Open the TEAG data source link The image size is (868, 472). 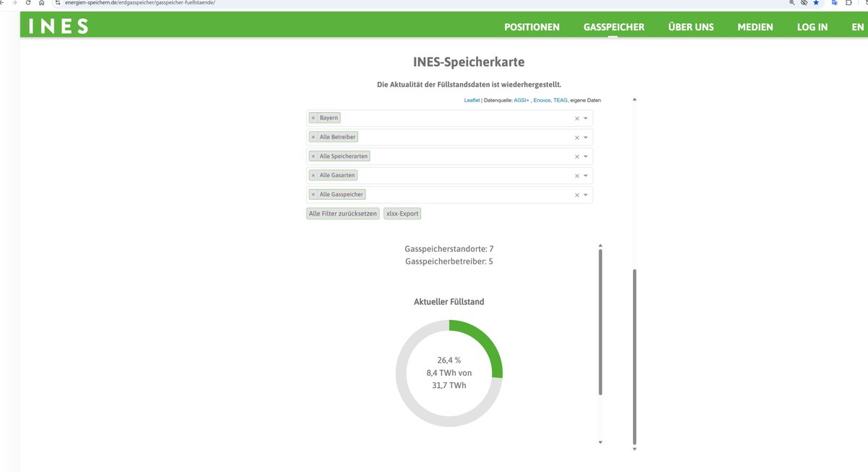click(x=561, y=101)
